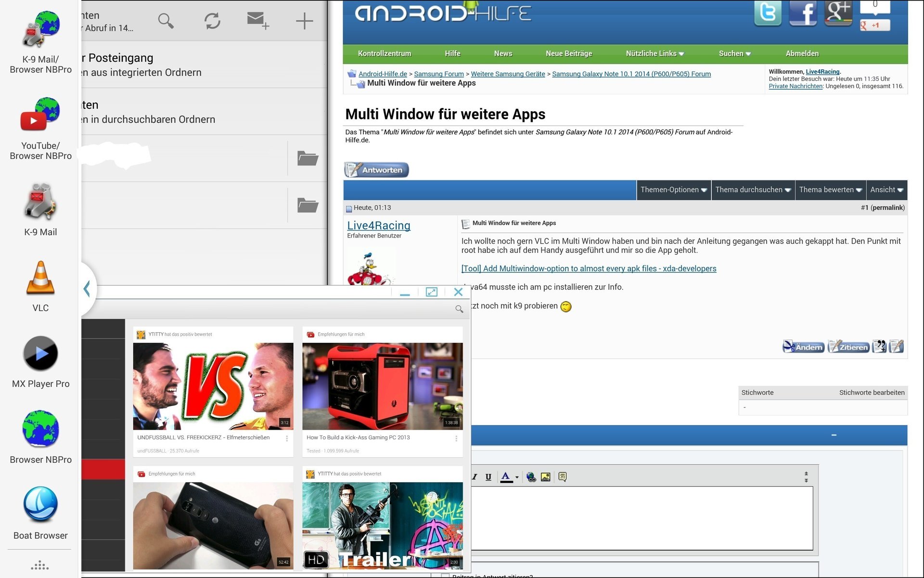Open Boat Browser from the tray
The image size is (924, 578).
[x=40, y=513]
